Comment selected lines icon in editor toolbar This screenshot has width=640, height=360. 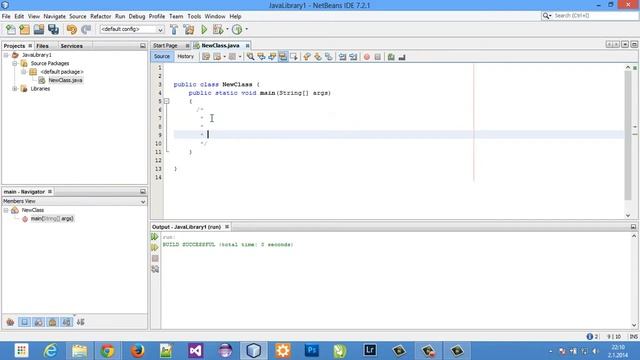pos(391,57)
